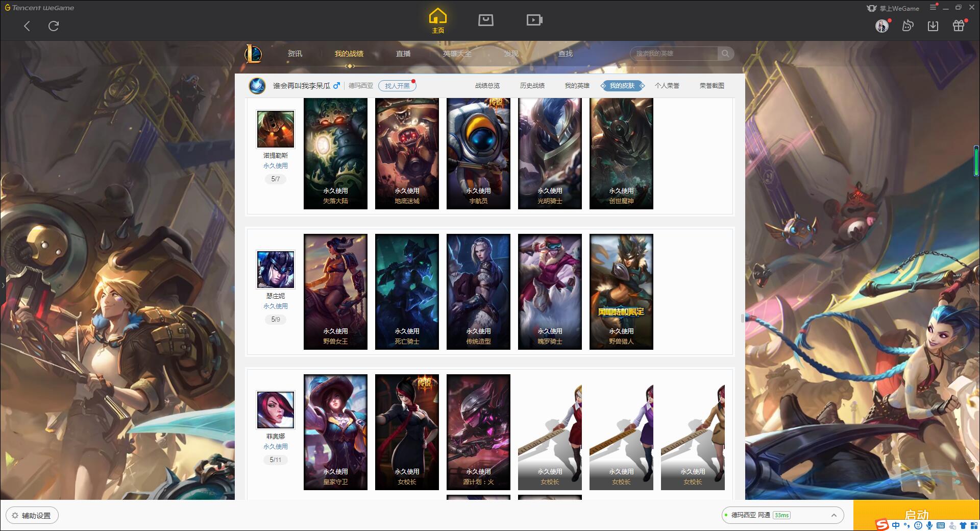
Task: Click the search magnifier button
Action: [x=725, y=54]
